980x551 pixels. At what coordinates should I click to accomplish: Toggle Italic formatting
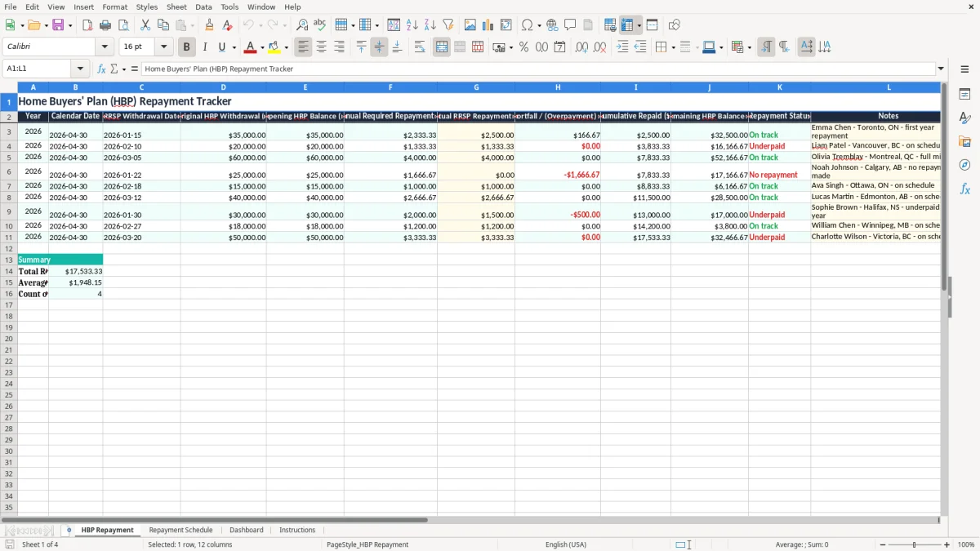tap(205, 47)
